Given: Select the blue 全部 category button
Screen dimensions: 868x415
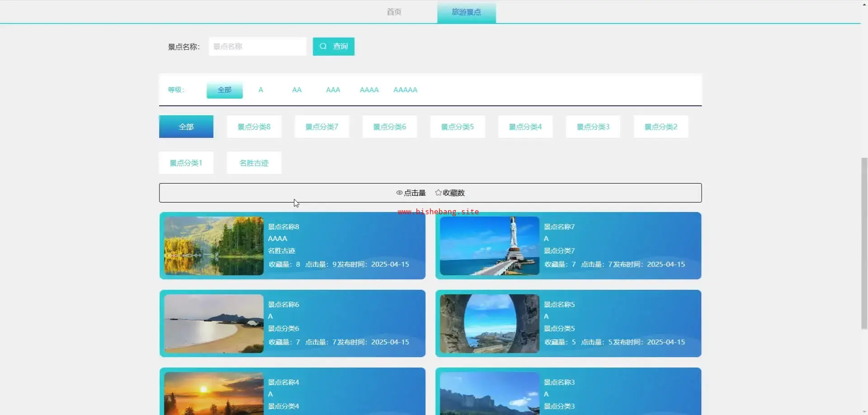Looking at the screenshot, I should point(186,127).
